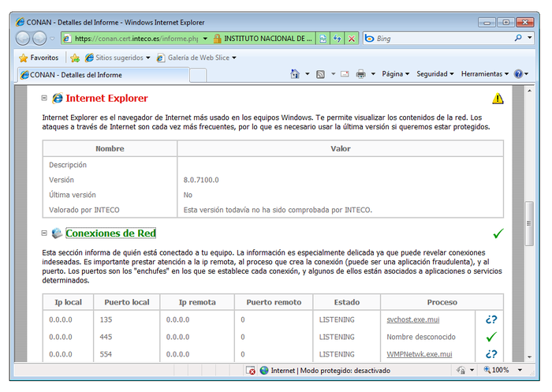Screen dimensions: 552x392
Task: Click green checkmark beside Conexiones de Red
Action: [x=498, y=233]
